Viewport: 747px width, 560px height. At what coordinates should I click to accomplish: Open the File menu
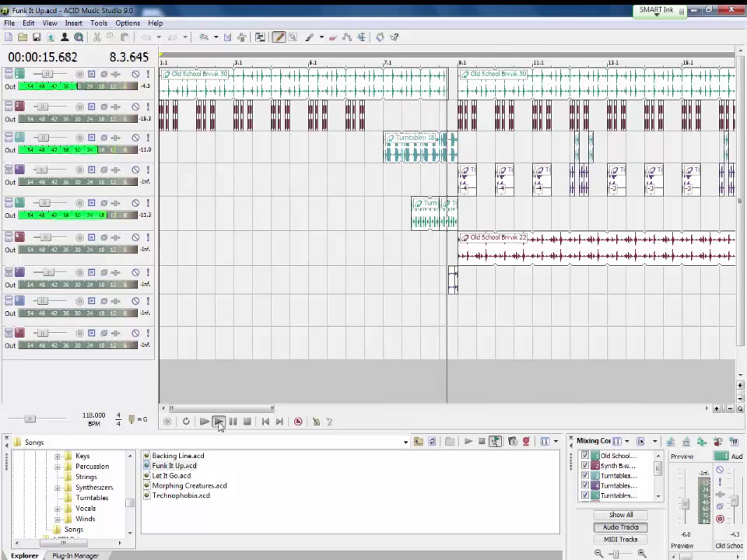pyautogui.click(x=9, y=23)
